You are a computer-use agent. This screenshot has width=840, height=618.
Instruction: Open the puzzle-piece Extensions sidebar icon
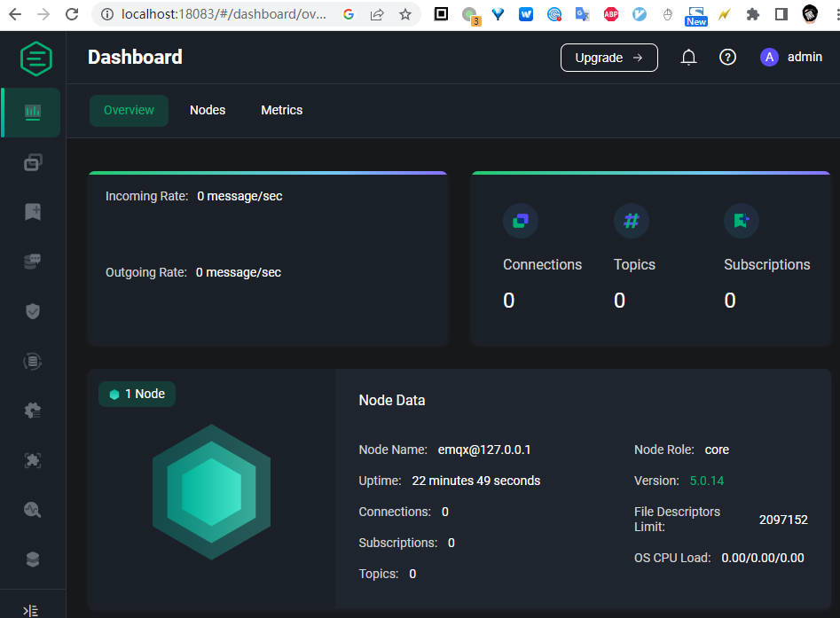pos(33,460)
